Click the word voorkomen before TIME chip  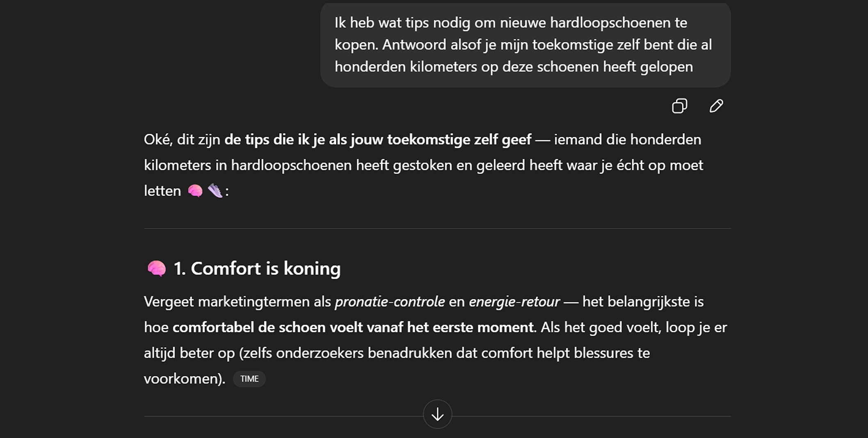[183, 378]
